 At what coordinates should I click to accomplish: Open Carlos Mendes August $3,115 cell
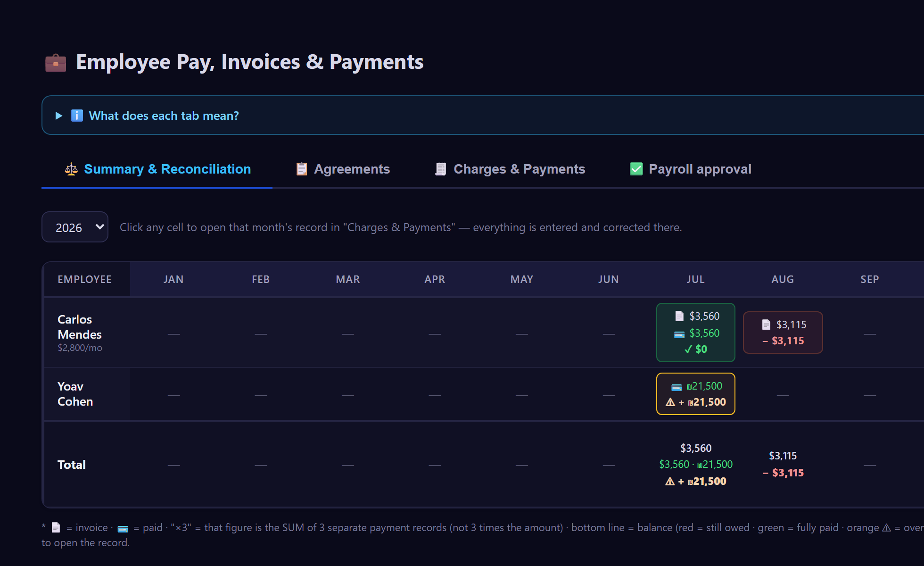tap(783, 333)
